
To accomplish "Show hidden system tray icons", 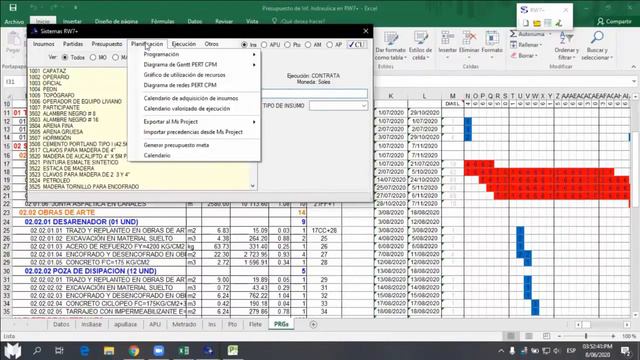I will tap(501, 351).
